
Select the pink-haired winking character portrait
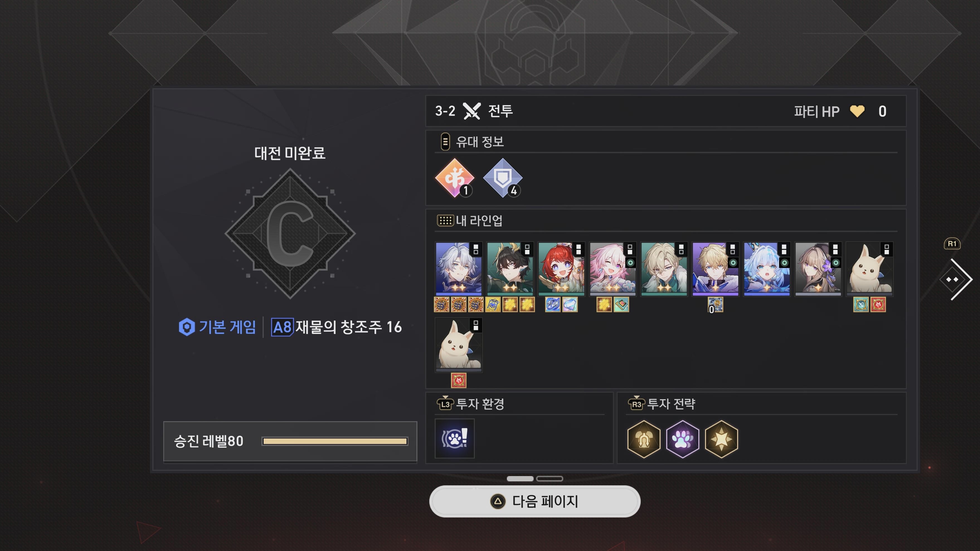(612, 269)
